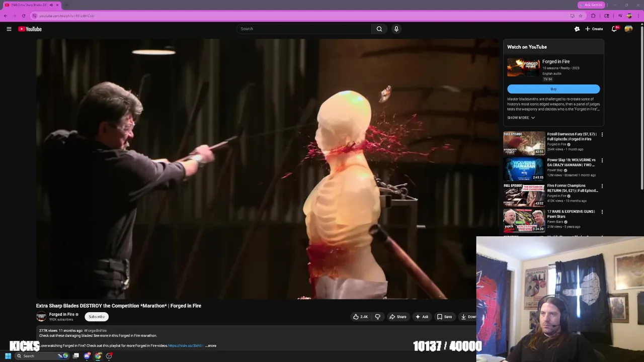
Task: Open Power Slap 18 video thumbnail
Action: click(524, 169)
